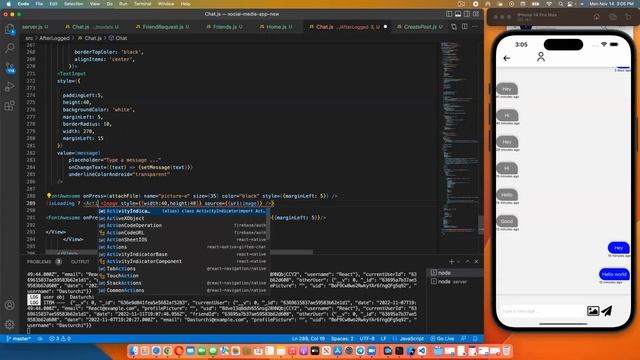Open the Terminal menu in menu bar

pyautogui.click(x=142, y=4)
